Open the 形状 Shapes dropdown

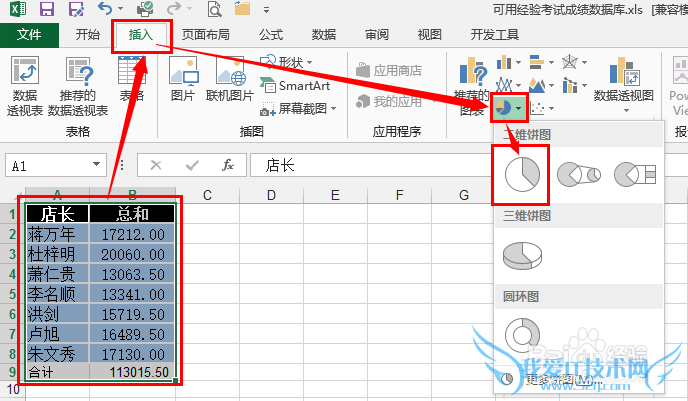point(286,62)
